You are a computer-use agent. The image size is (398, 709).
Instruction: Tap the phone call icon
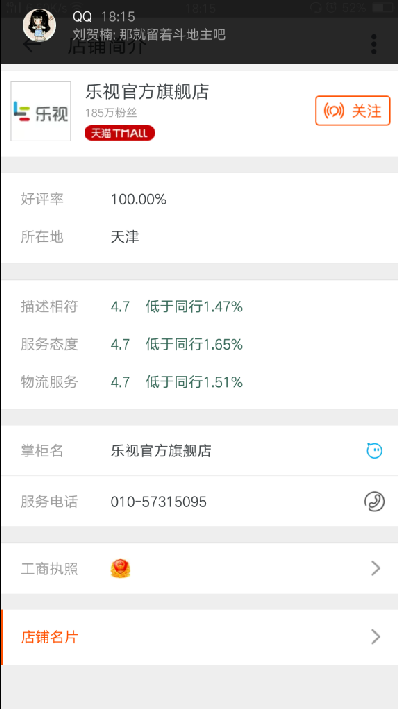[374, 501]
